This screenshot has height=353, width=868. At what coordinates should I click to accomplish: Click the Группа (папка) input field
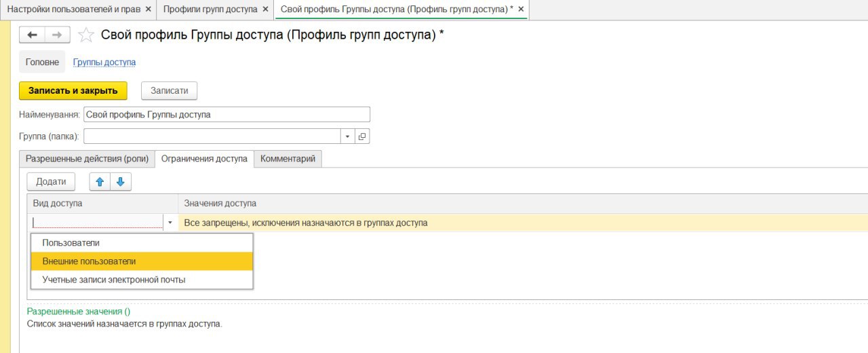212,136
